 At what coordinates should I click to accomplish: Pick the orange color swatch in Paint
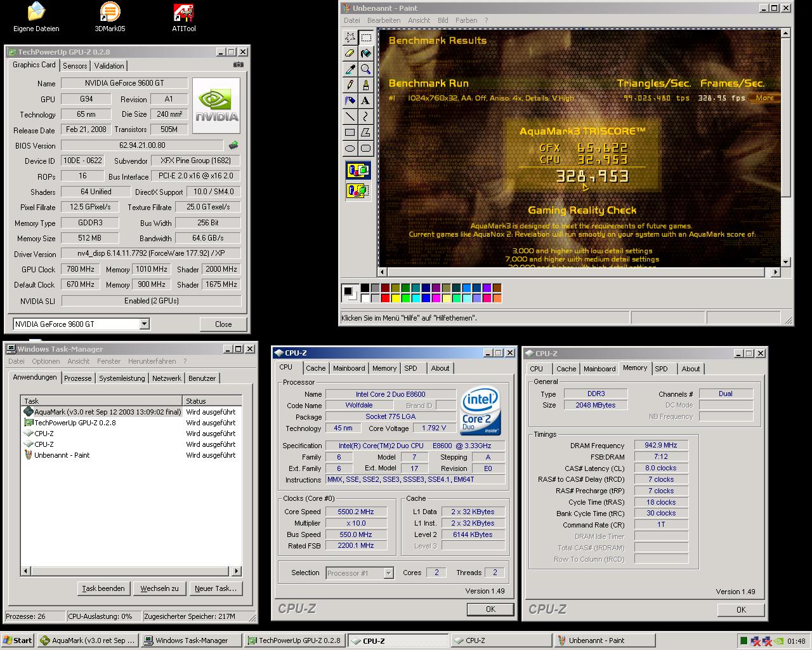[497, 298]
